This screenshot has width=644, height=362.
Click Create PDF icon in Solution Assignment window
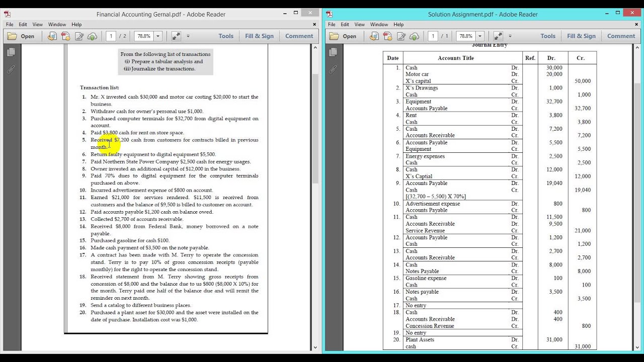(x=387, y=36)
